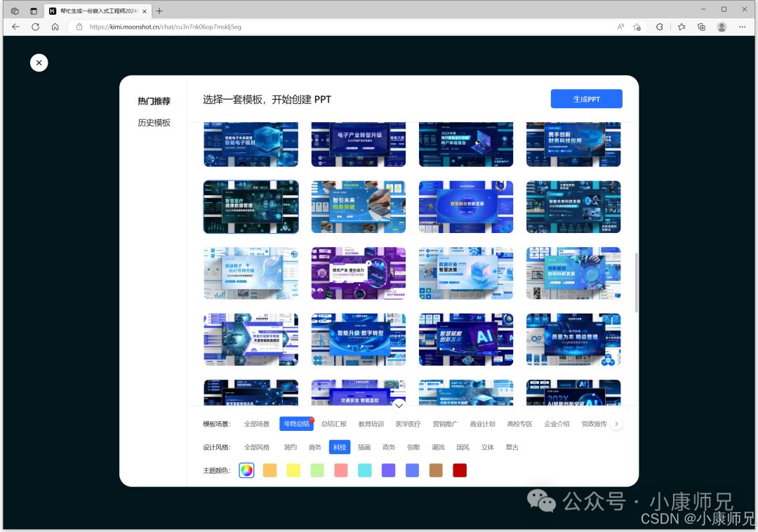758x532 pixels.
Task: Select the 医学医疗 scene filter
Action: (x=408, y=424)
